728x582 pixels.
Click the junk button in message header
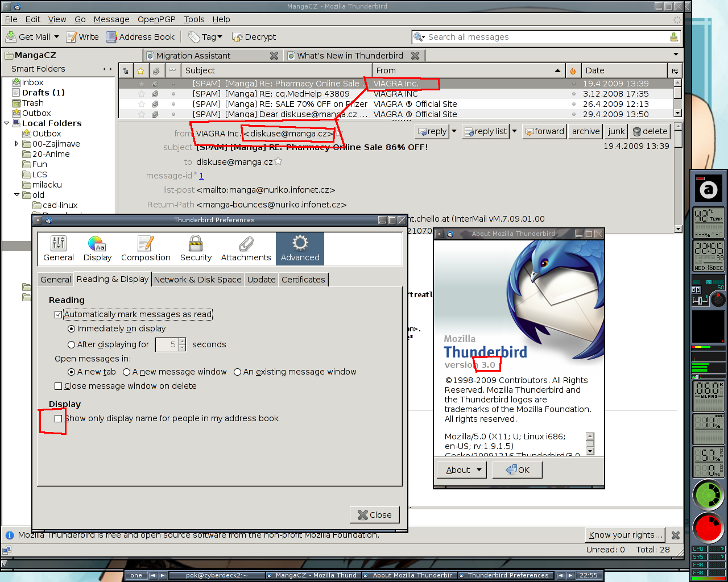coord(617,131)
